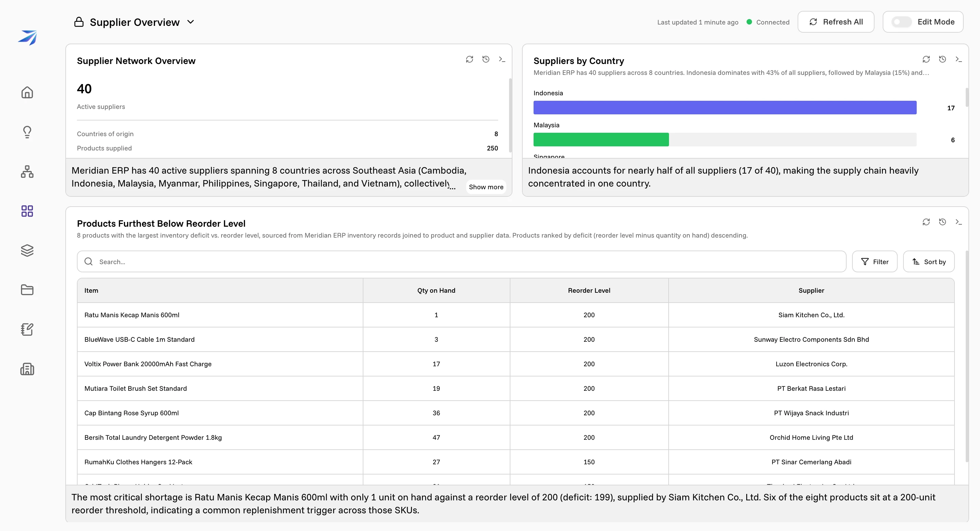Click the Countries of origin row
Viewport: 980px width, 531px height.
[x=287, y=134]
